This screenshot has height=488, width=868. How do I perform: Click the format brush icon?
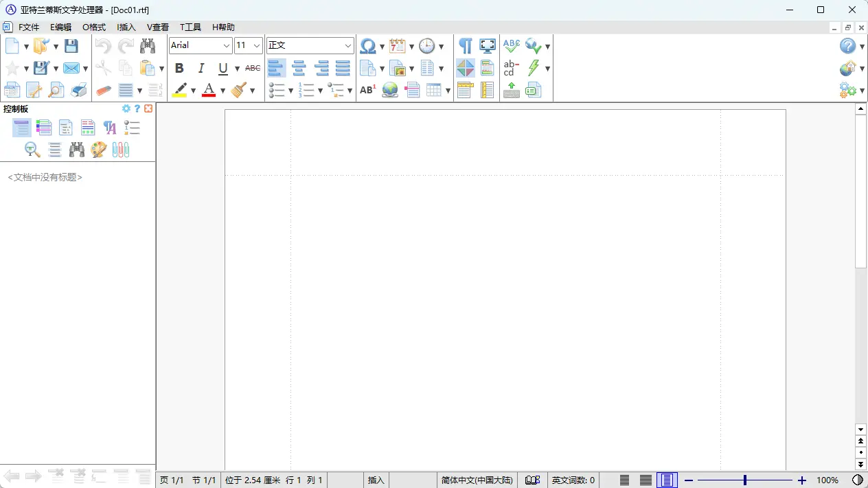238,90
